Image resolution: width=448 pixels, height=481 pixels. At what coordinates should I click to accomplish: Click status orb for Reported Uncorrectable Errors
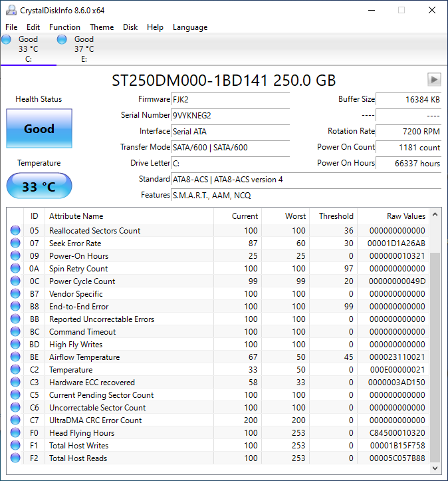coord(15,319)
